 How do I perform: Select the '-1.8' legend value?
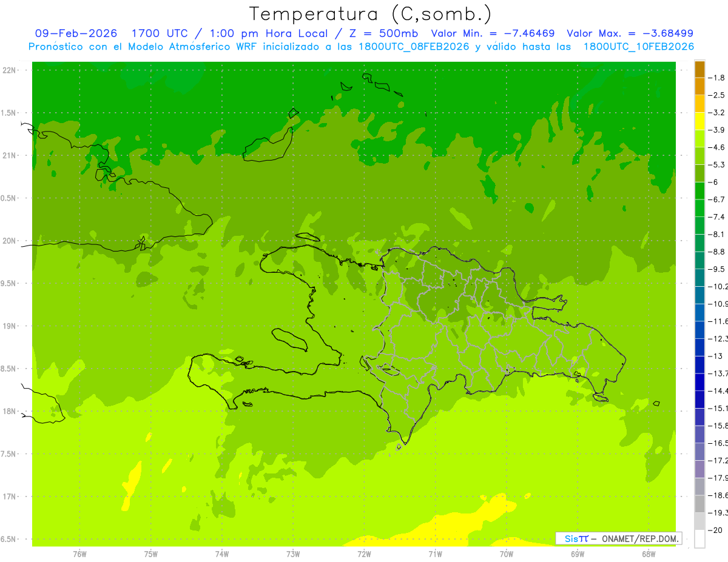tap(717, 78)
